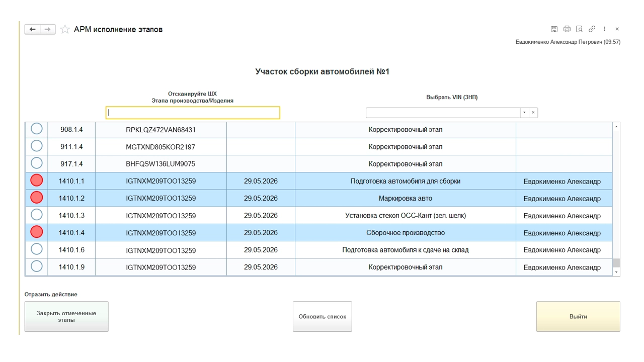Click Закрыть отмеченные этапы button

tap(66, 316)
